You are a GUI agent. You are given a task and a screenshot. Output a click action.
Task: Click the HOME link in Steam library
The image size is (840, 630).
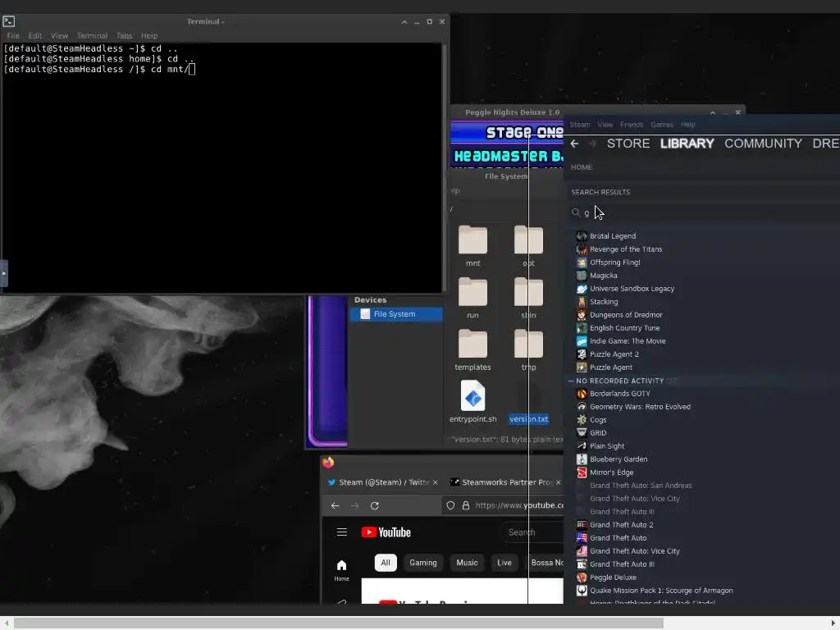click(x=582, y=167)
